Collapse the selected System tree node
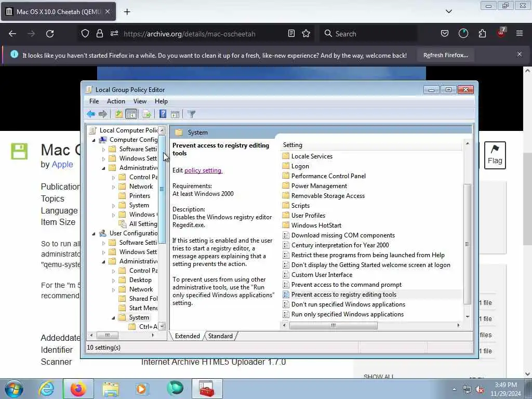Image resolution: width=532 pixels, height=399 pixels. (113, 318)
